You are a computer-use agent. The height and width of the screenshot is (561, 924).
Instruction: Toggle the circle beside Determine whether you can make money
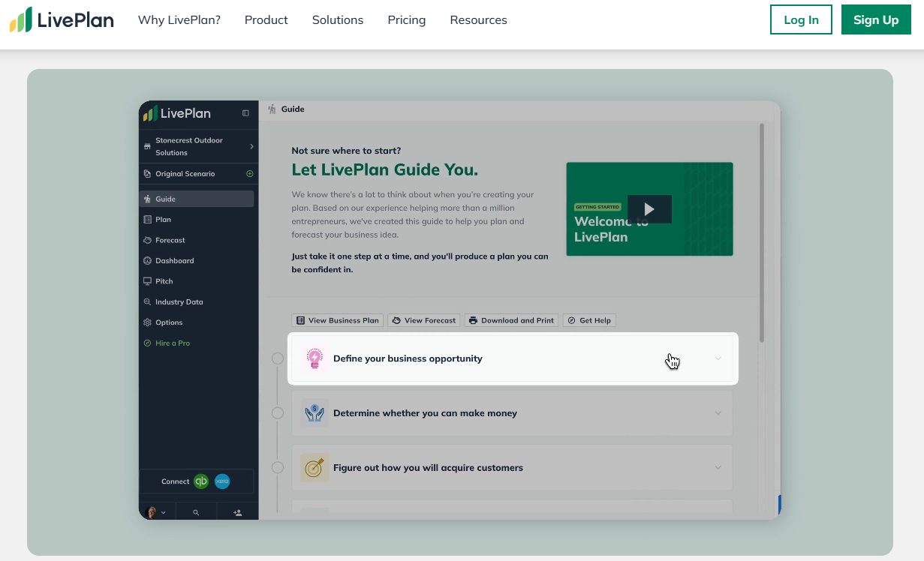click(x=278, y=413)
